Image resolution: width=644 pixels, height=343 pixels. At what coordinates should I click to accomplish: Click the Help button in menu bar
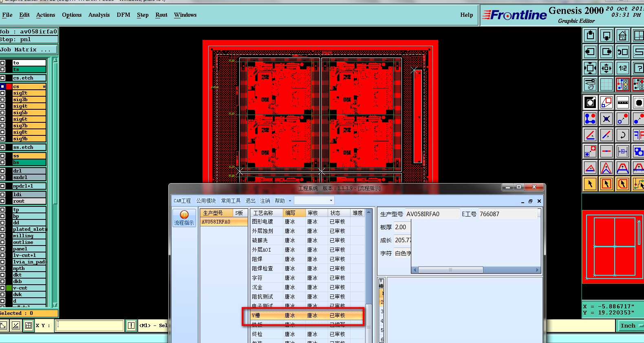coord(467,15)
